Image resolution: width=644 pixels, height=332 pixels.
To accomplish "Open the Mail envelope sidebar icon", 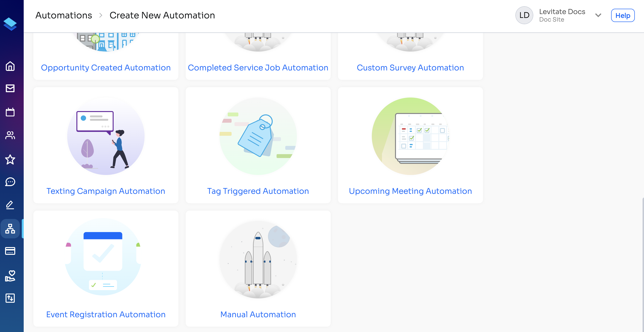I will click(10, 88).
